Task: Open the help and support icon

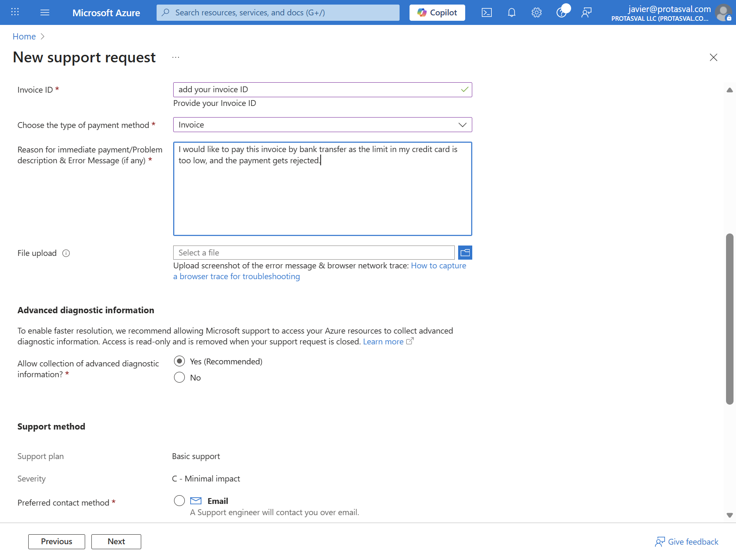Action: [562, 12]
